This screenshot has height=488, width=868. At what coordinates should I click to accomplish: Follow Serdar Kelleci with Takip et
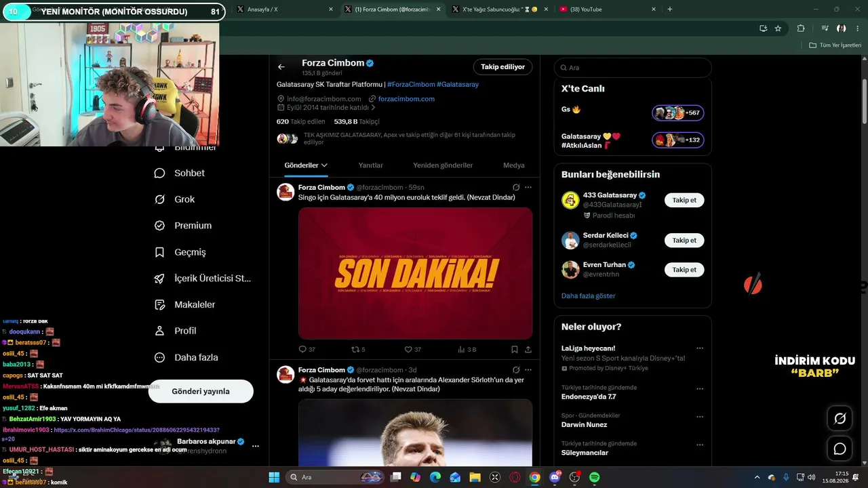[684, 241]
